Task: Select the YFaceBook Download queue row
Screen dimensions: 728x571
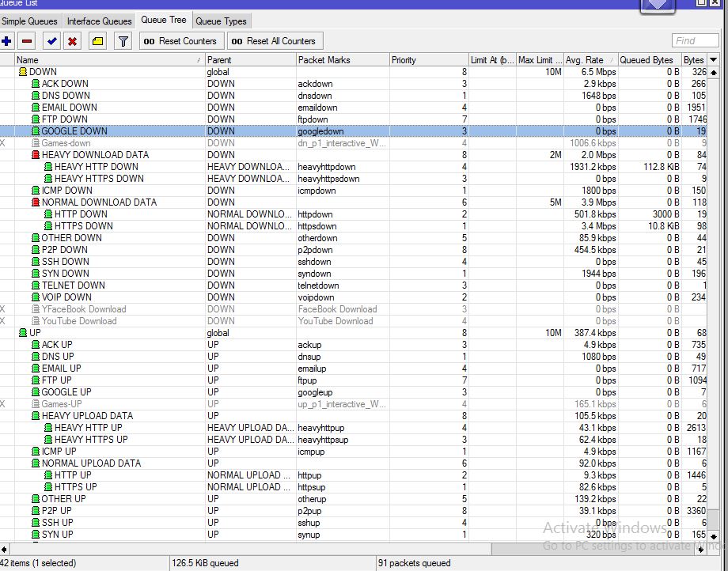Action: [354, 309]
